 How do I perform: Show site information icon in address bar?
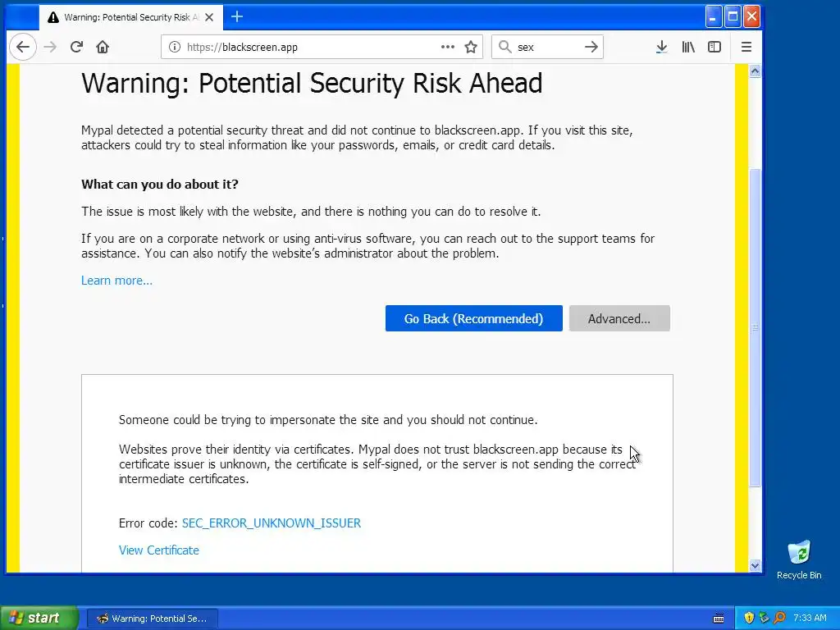point(175,47)
